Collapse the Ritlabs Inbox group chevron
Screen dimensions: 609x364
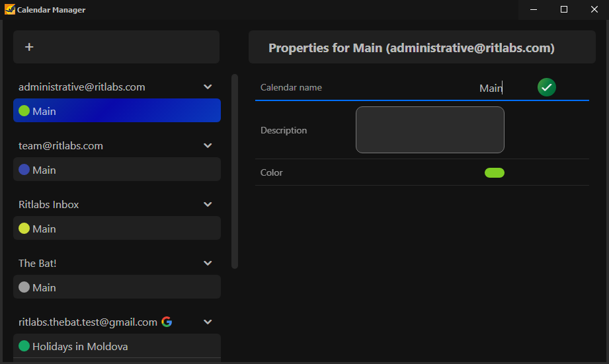(x=208, y=205)
